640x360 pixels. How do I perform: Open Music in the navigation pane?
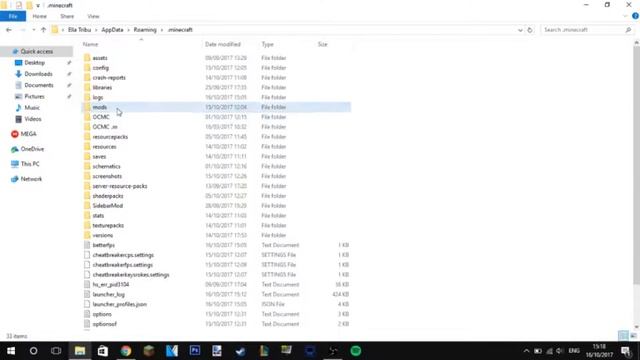click(x=32, y=108)
